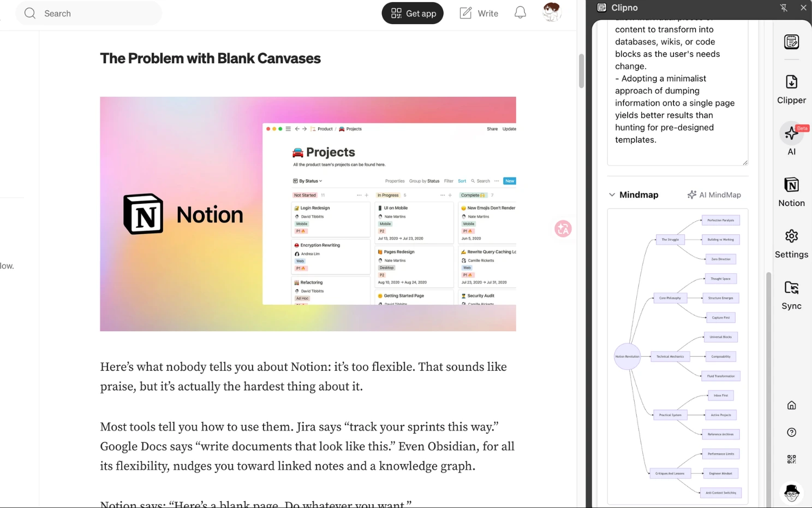Click The Problem with Blank Canvases heading
The width and height of the screenshot is (812, 508).
coord(210,58)
